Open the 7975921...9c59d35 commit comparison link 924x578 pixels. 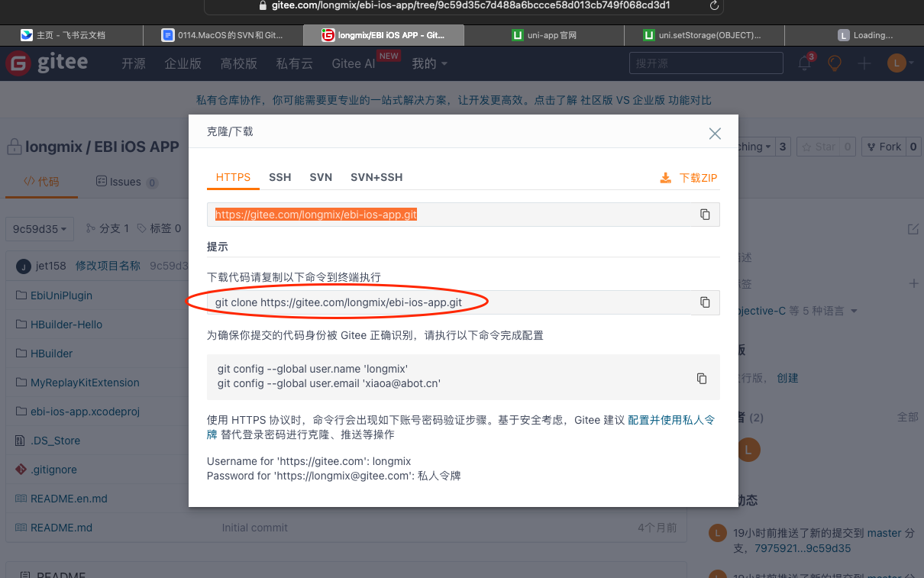pos(803,548)
